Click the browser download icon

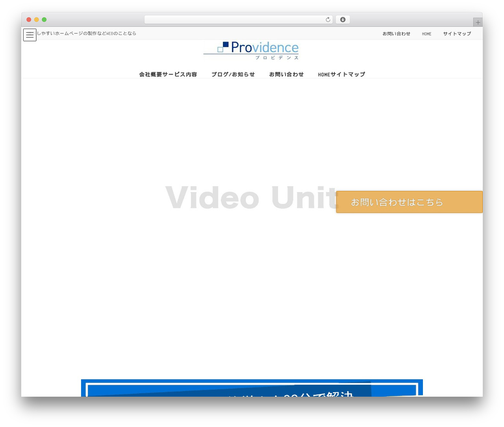point(343,20)
